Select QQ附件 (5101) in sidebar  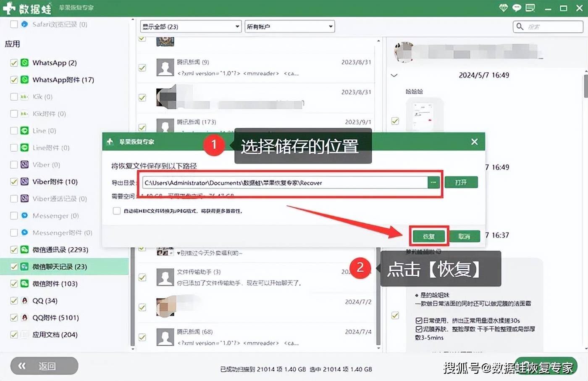coord(55,317)
